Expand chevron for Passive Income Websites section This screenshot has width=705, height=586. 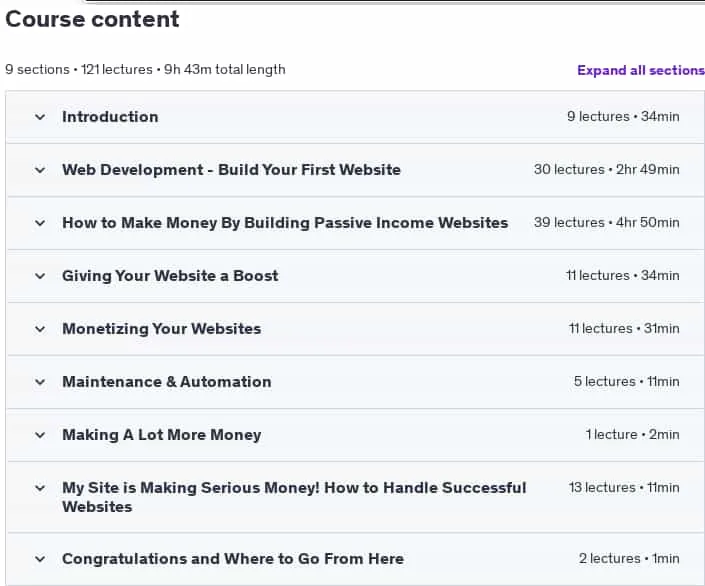[40, 224]
